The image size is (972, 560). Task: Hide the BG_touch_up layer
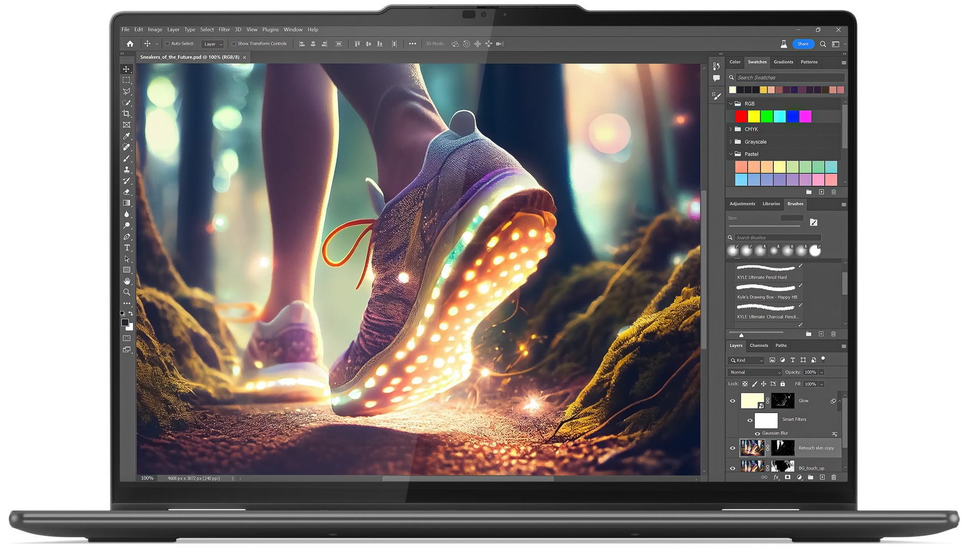[x=733, y=468]
